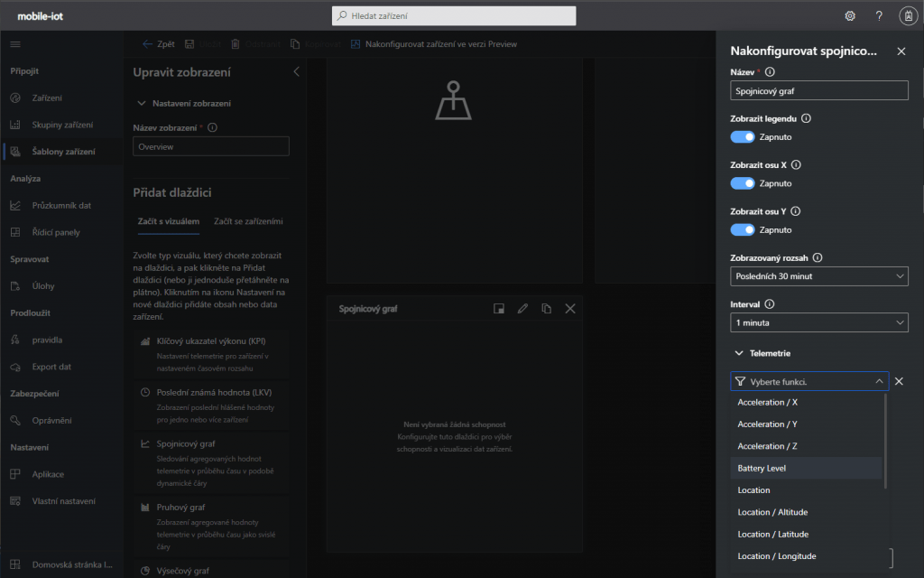Open the Zobrazovaný rozsah dropdown

click(818, 276)
